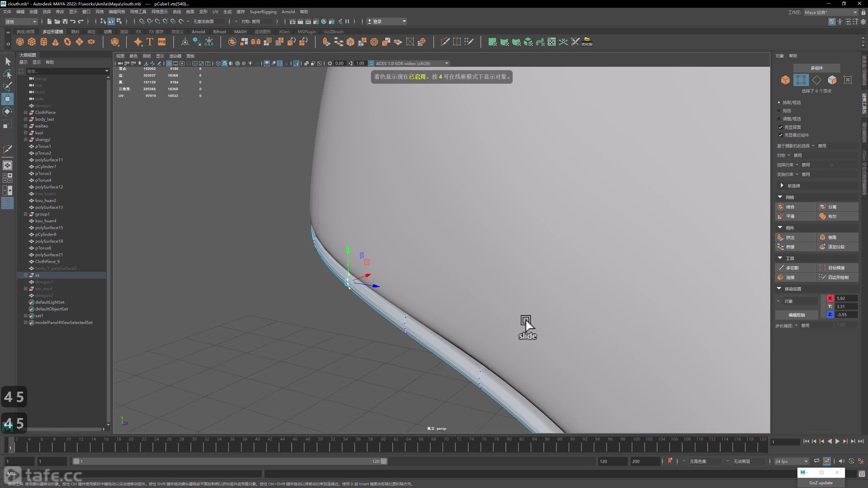This screenshot has width=868, height=488.
Task: Save the scene with the toolbar disk icon
Action: [x=65, y=21]
